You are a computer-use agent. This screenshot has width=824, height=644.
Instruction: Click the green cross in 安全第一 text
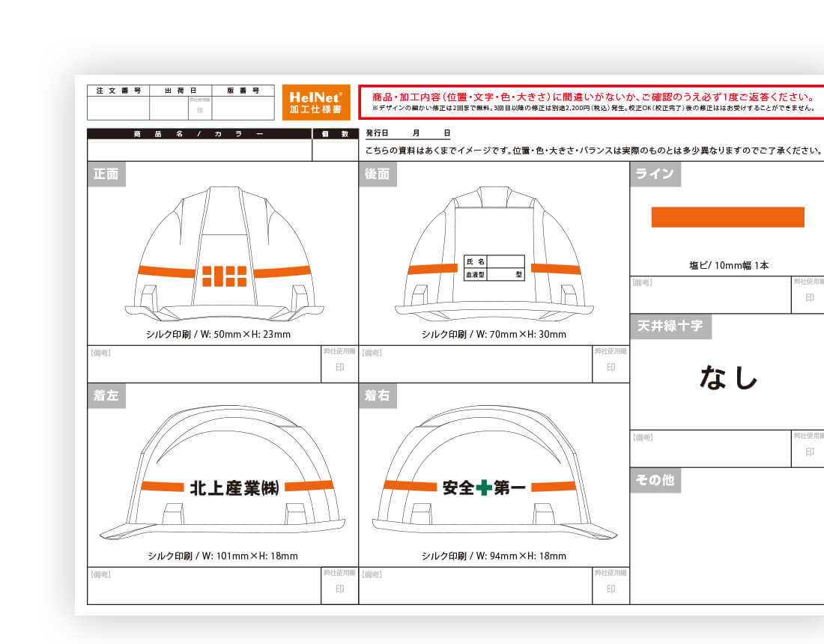click(x=484, y=487)
